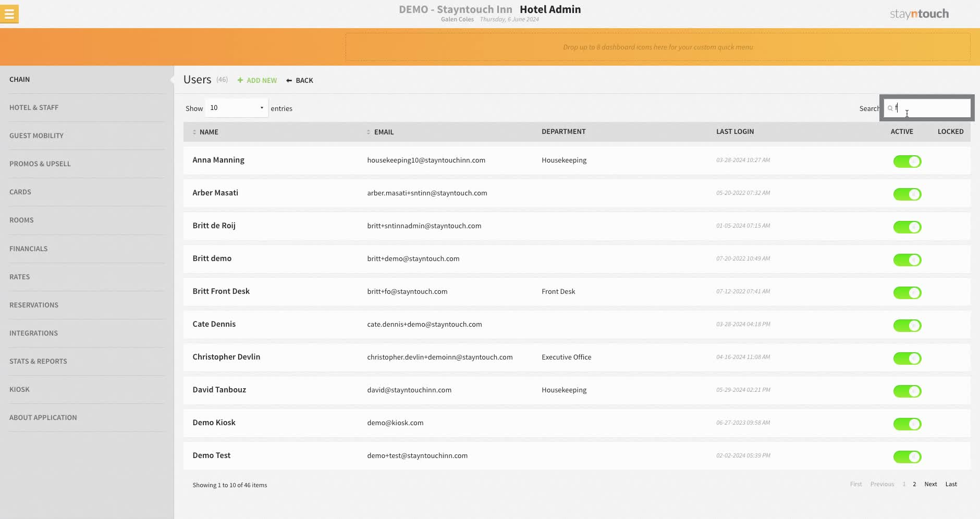980x519 pixels.
Task: Open Hotel & Staff section
Action: 34,107
